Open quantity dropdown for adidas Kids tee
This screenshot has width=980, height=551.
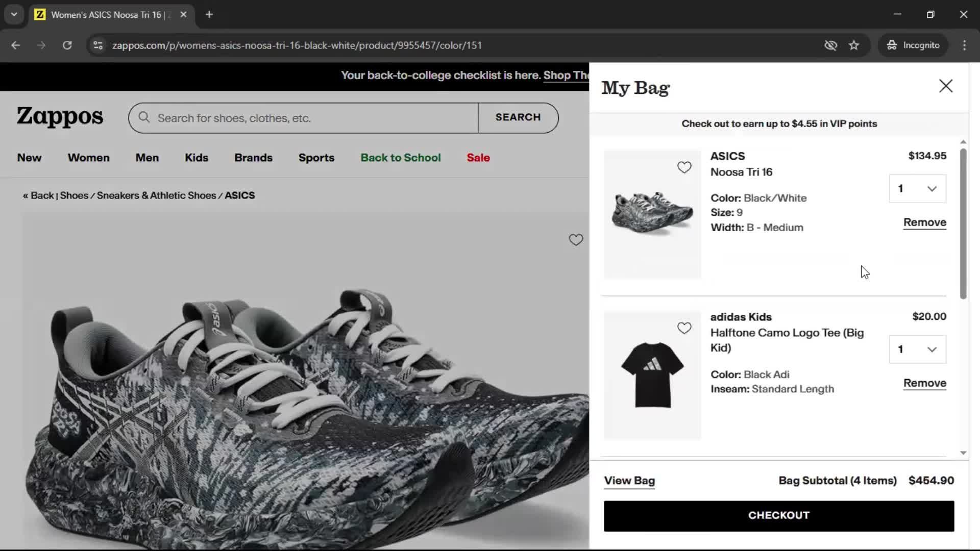(917, 349)
